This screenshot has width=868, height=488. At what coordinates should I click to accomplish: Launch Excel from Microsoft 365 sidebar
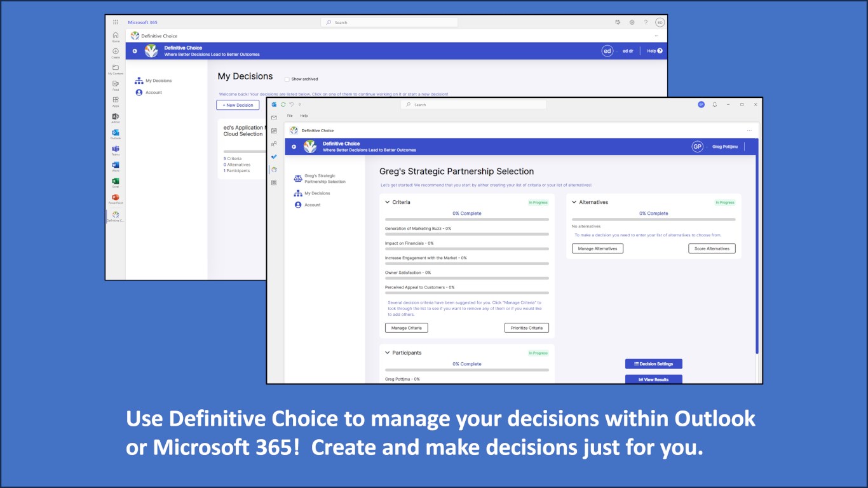pyautogui.click(x=115, y=183)
